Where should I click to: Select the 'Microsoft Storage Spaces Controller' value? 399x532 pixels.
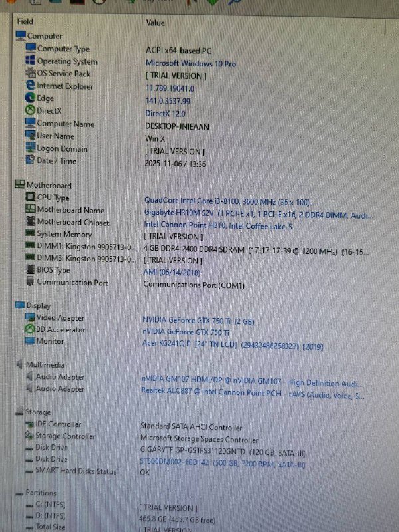[x=199, y=439]
